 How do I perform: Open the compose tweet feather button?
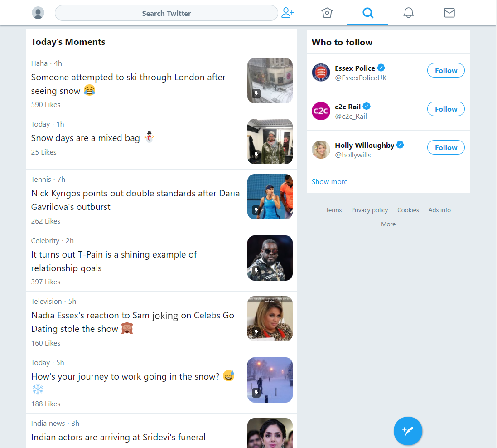pyautogui.click(x=407, y=431)
